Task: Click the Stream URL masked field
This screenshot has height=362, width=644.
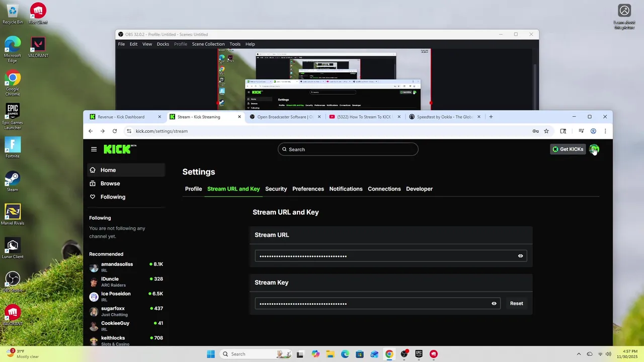Action: pyautogui.click(x=390, y=256)
